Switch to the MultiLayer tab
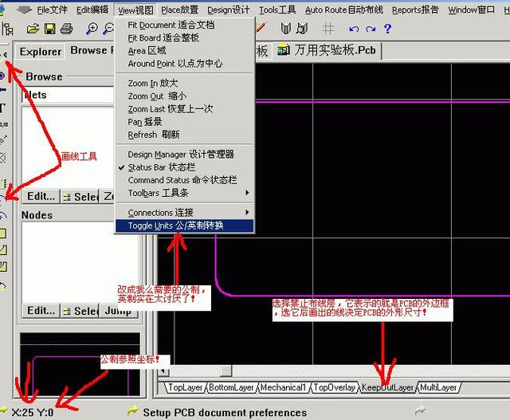This screenshot has width=510, height=420. (438, 387)
